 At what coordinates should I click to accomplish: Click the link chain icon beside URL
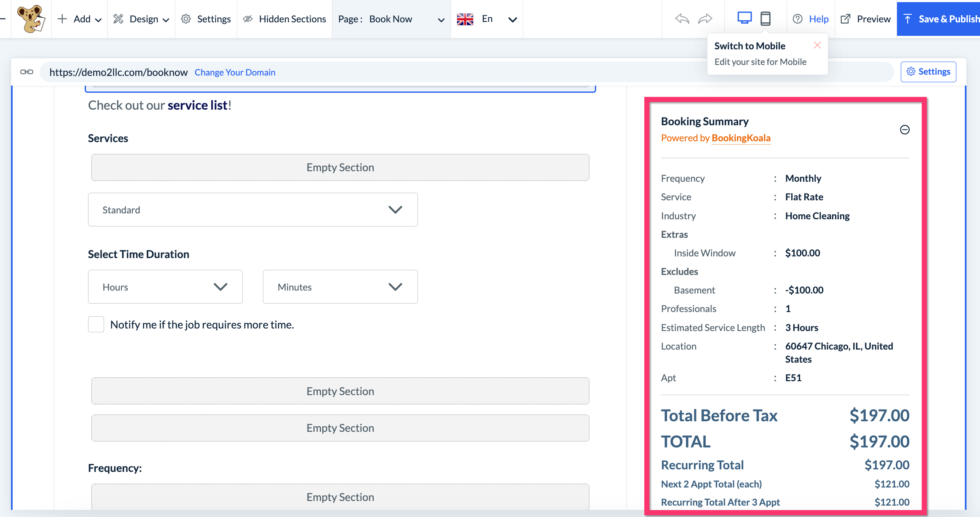[27, 72]
